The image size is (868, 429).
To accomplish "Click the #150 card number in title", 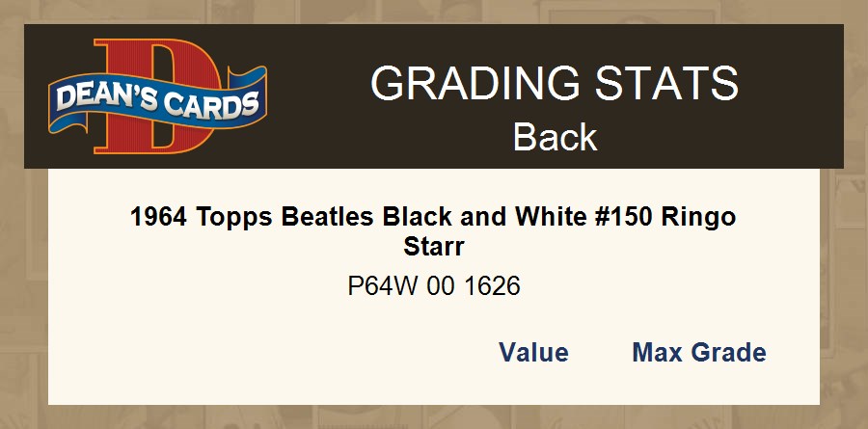I will click(626, 217).
